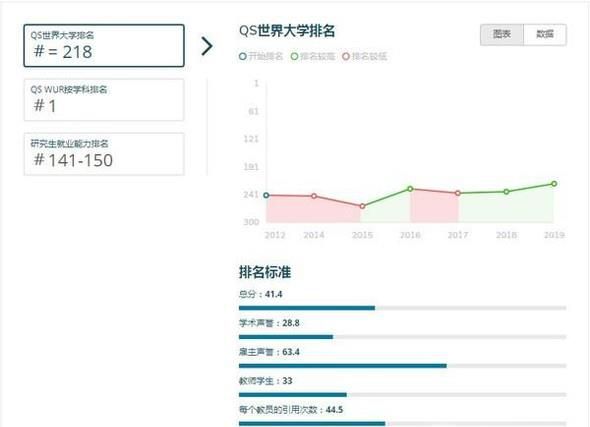The height and width of the screenshot is (427, 590).
Task: Click the 300 y-axis tick label
Action: point(251,222)
